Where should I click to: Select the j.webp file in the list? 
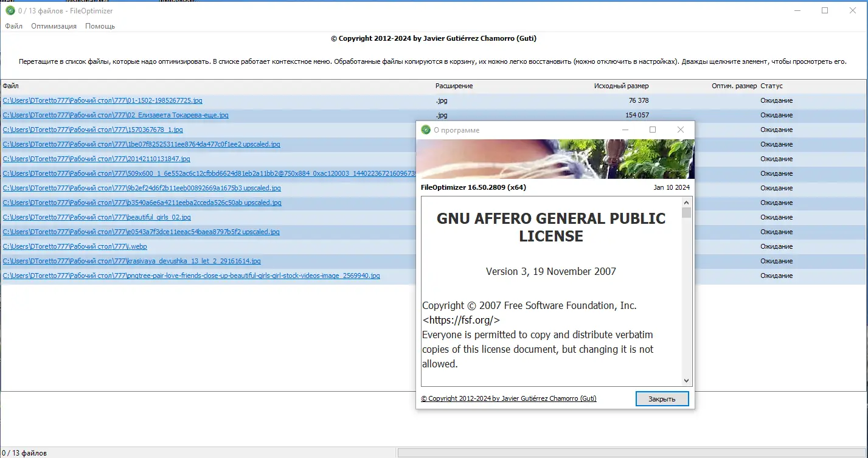(x=75, y=246)
